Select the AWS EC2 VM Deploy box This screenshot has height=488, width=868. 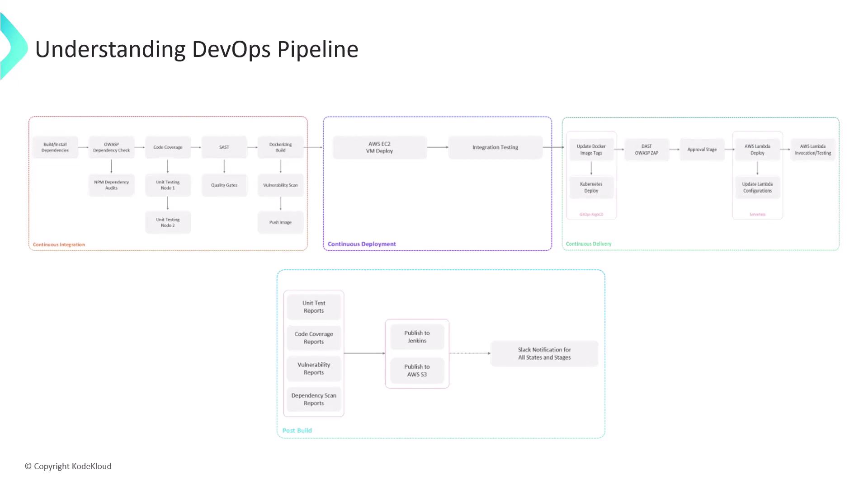click(379, 147)
